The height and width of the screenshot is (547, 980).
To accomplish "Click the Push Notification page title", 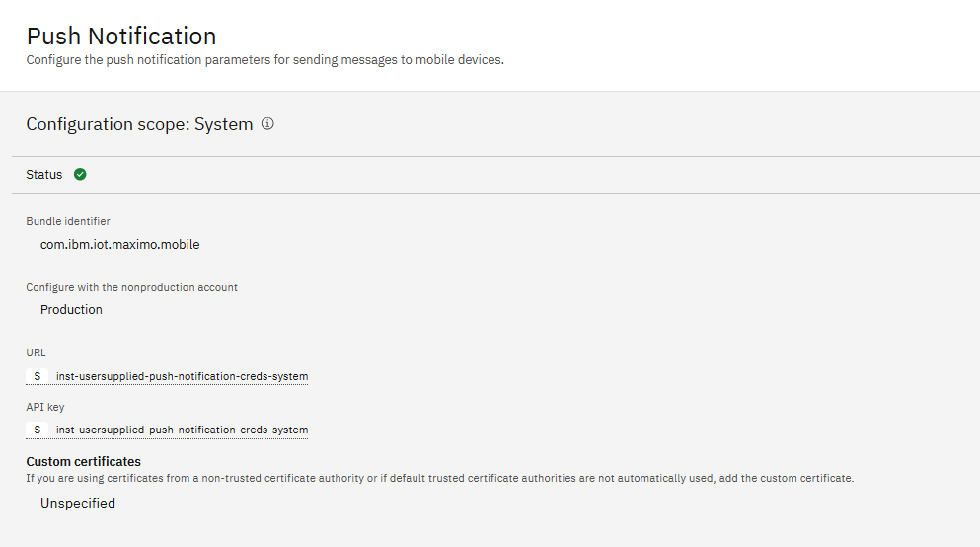I will (121, 37).
